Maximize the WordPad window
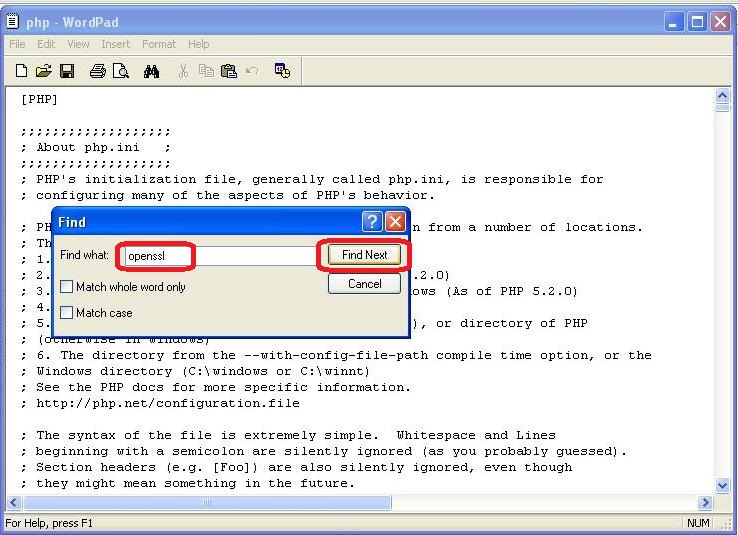738x535 pixels. 697,22
